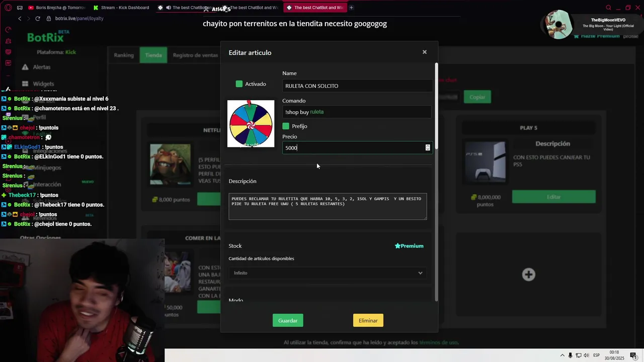Viewport: 644px width, 362px height.
Task: Switch to the active red ChatBot tab
Action: click(x=315, y=8)
